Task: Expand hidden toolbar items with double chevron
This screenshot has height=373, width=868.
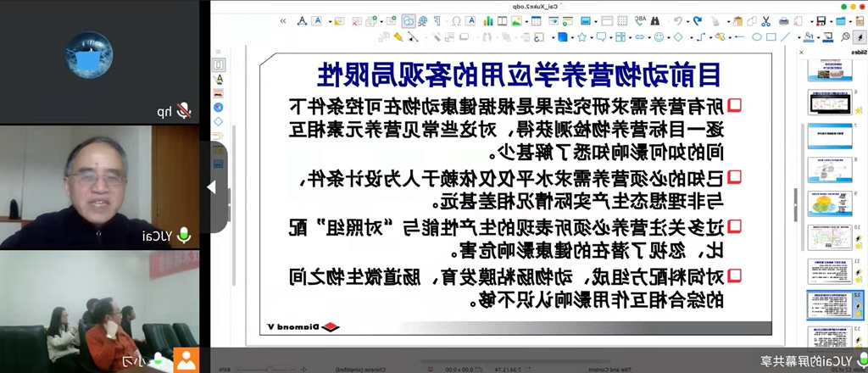Action: [283, 21]
